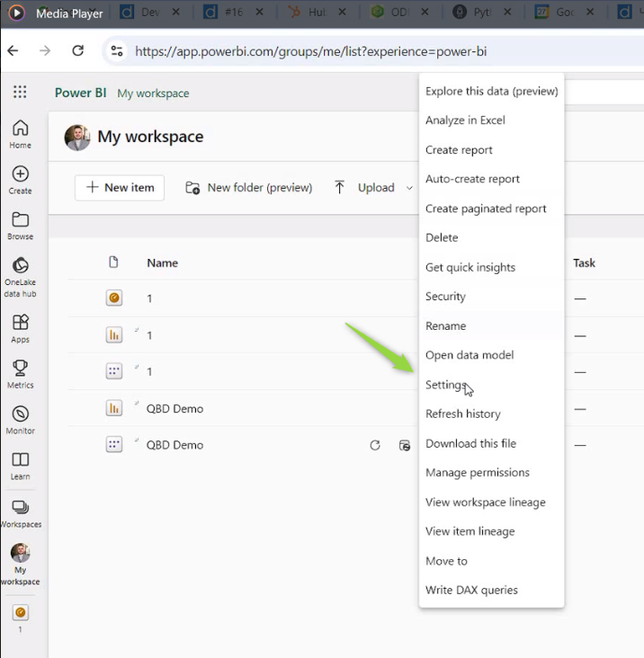The height and width of the screenshot is (658, 644).
Task: Open the Browse folder icon
Action: [x=20, y=226]
